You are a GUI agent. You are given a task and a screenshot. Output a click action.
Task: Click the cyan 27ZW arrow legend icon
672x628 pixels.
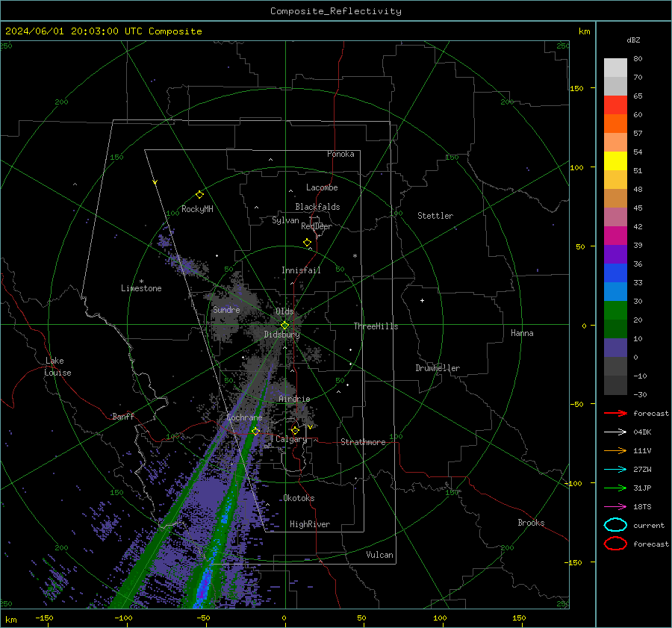615,470
